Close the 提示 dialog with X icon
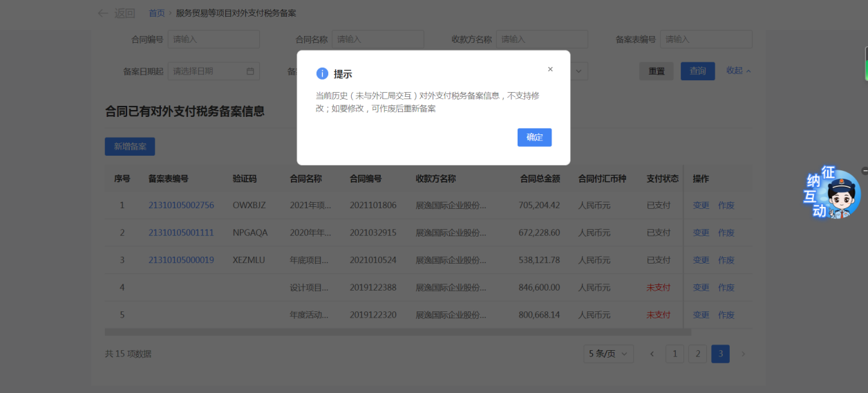The height and width of the screenshot is (393, 868). (x=550, y=69)
